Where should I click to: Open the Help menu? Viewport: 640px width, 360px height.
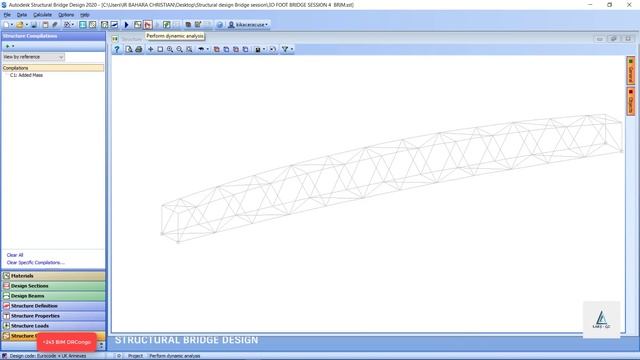pos(84,15)
